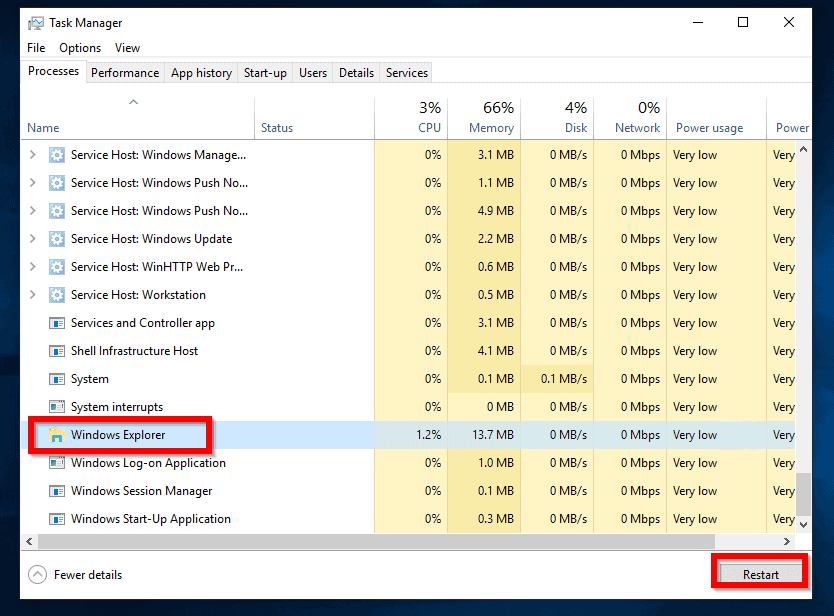Select Windows Session Manager row name
Image resolution: width=834 pixels, height=616 pixels.
pos(141,491)
